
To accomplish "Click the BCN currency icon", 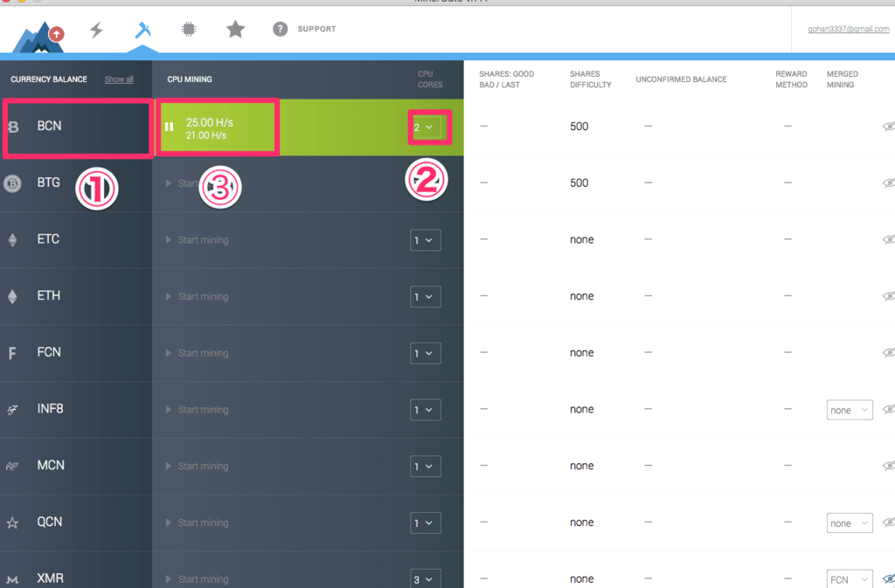I will pos(13,127).
